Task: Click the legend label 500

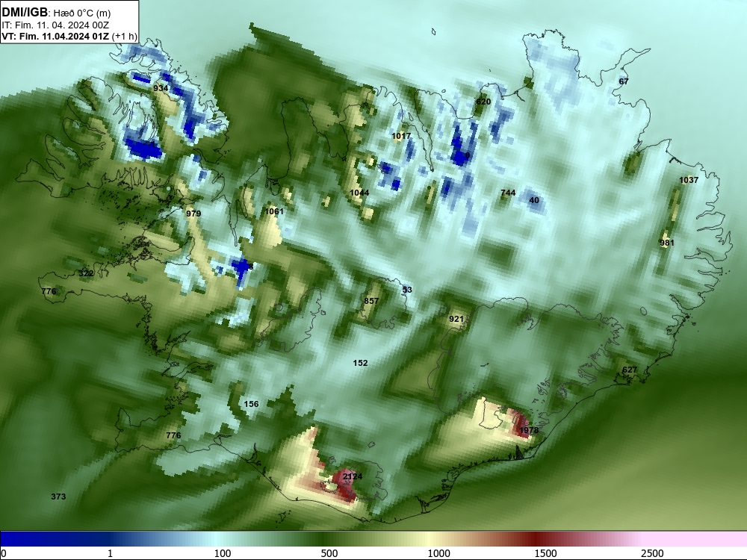Action: 329,553
